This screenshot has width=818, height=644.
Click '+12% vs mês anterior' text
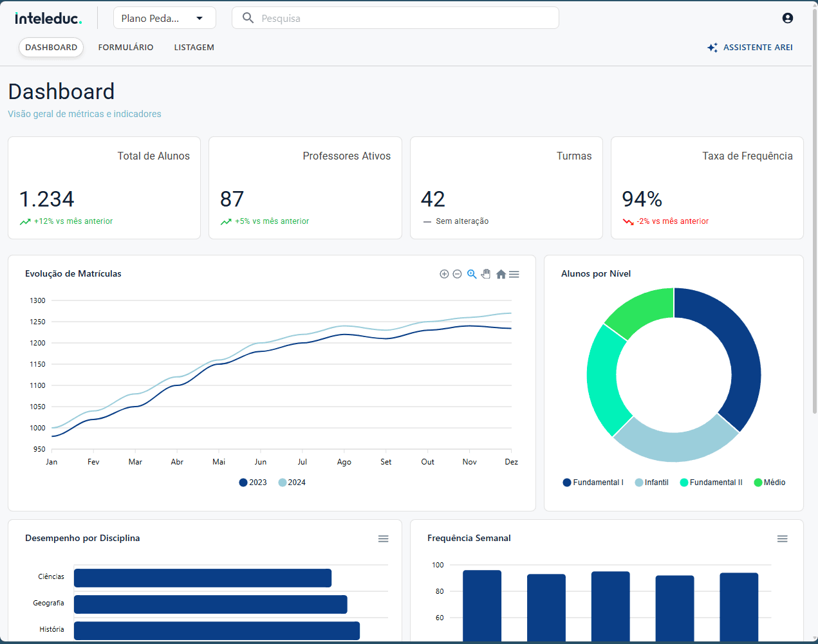click(73, 221)
